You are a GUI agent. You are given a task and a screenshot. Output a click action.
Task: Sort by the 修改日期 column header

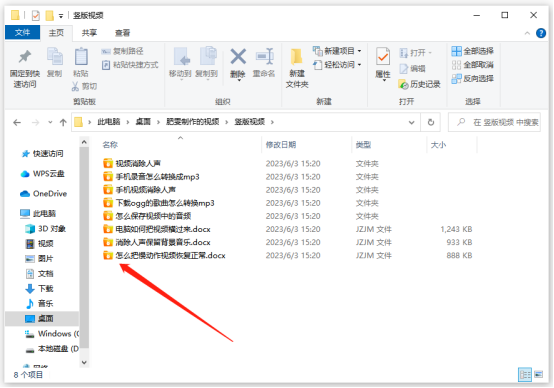(281, 145)
